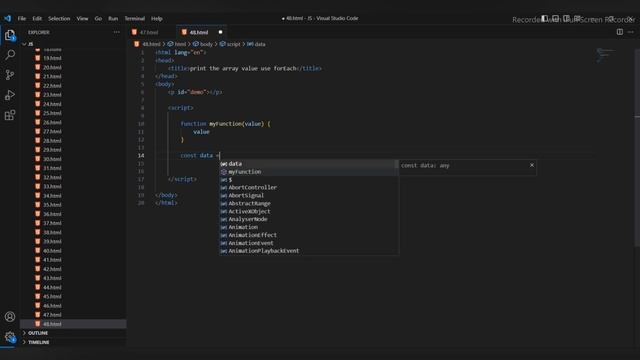Select 'ActiveXObject' suggestion
The width and height of the screenshot is (640, 360).
[x=309, y=211]
